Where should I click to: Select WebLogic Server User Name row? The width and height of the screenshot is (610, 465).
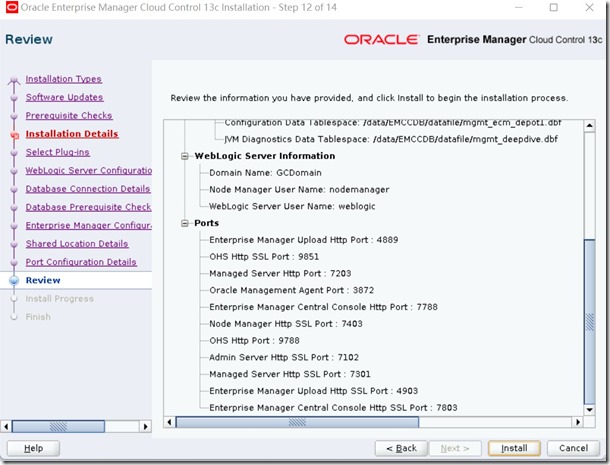click(292, 206)
